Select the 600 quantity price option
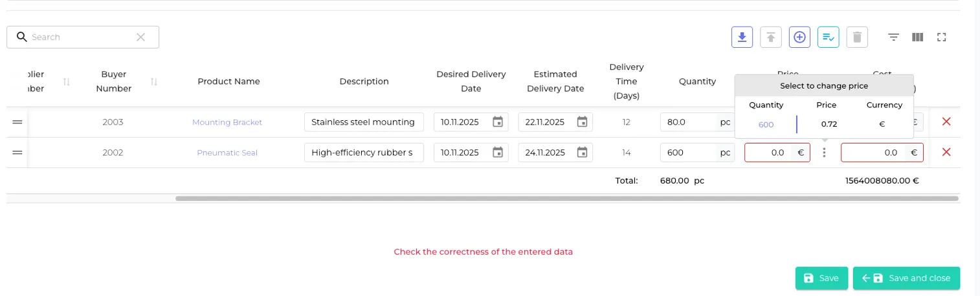The image size is (980, 296). 766,125
